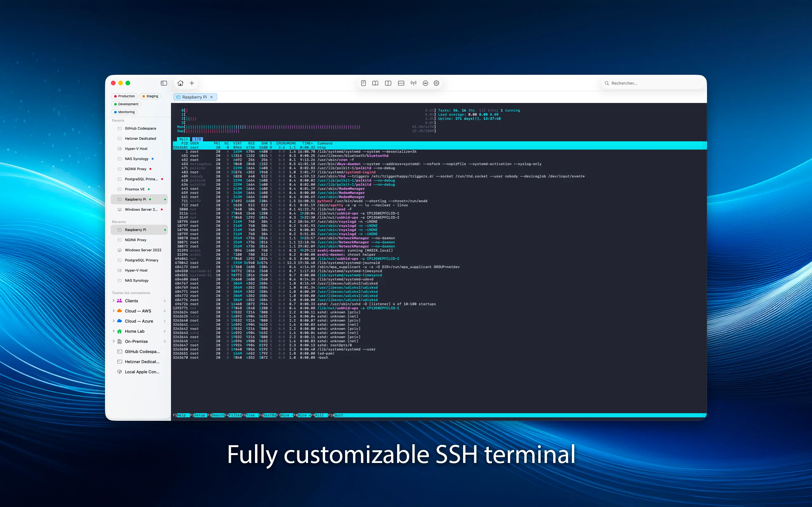Toggle the Monitoring tag filter
The height and width of the screenshot is (507, 812).
point(124,112)
